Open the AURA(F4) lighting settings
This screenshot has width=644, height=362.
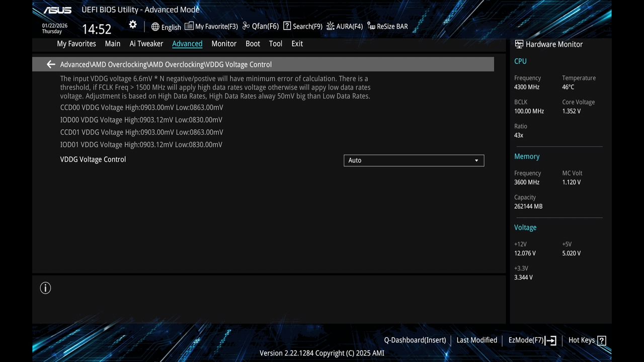(345, 26)
